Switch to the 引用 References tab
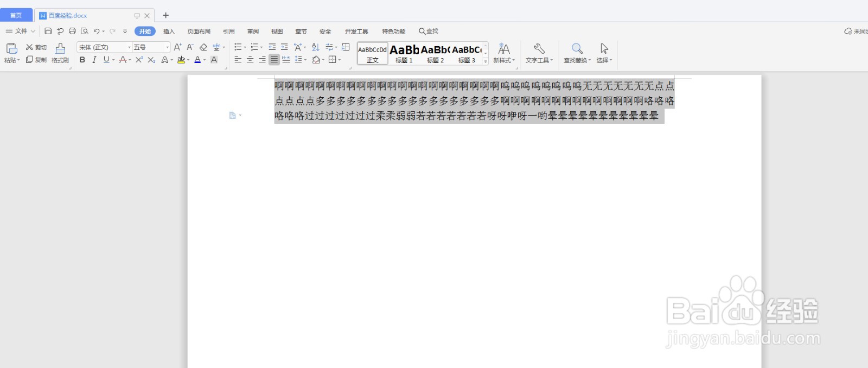 229,31
